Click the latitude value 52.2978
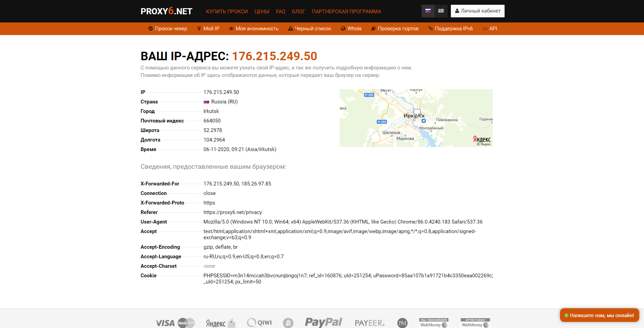644x328 pixels. (x=213, y=130)
